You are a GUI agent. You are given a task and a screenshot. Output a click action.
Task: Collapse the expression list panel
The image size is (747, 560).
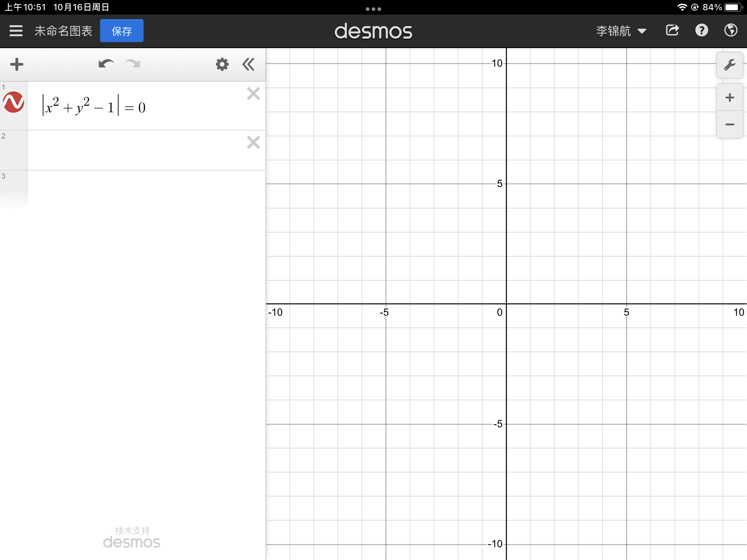[x=248, y=65]
